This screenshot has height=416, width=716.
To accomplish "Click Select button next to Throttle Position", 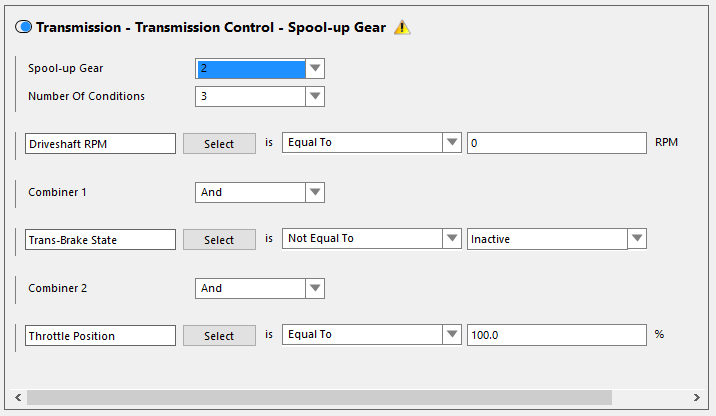I will pyautogui.click(x=219, y=336).
